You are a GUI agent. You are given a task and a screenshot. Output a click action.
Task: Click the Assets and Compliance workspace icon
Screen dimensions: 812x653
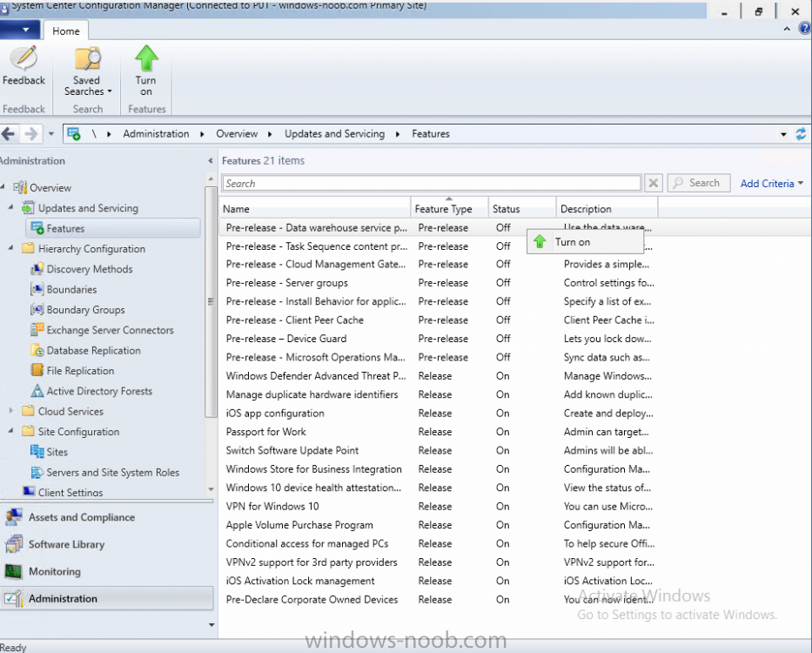[x=14, y=517]
